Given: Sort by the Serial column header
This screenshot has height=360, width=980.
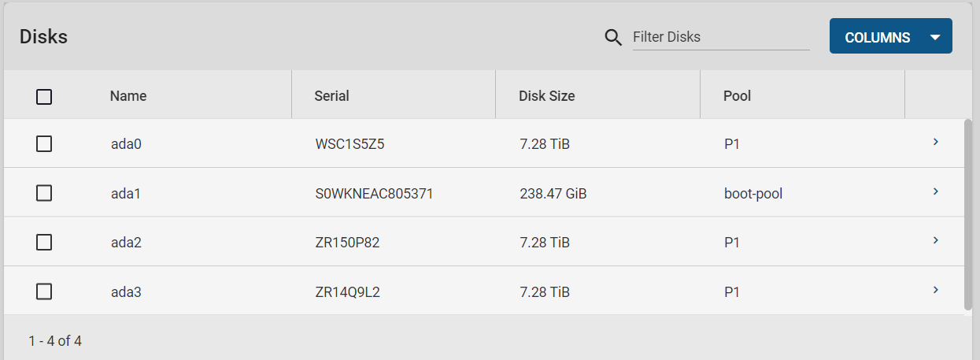Looking at the screenshot, I should tap(331, 96).
